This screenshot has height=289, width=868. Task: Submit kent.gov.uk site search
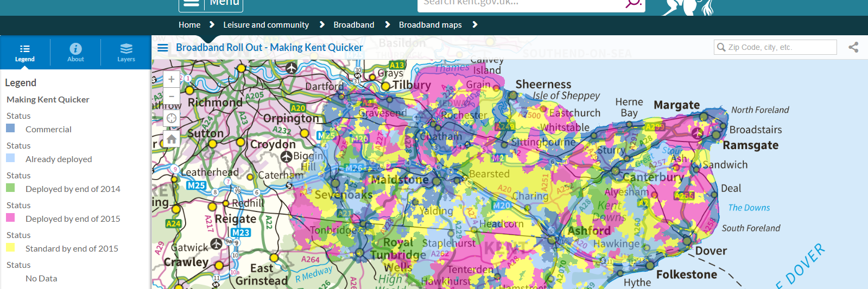click(633, 3)
